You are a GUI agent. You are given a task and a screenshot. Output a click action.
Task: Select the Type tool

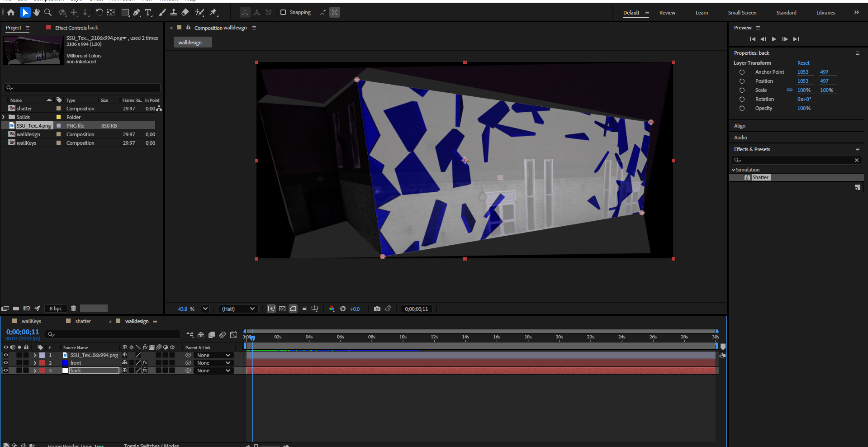[x=148, y=12]
